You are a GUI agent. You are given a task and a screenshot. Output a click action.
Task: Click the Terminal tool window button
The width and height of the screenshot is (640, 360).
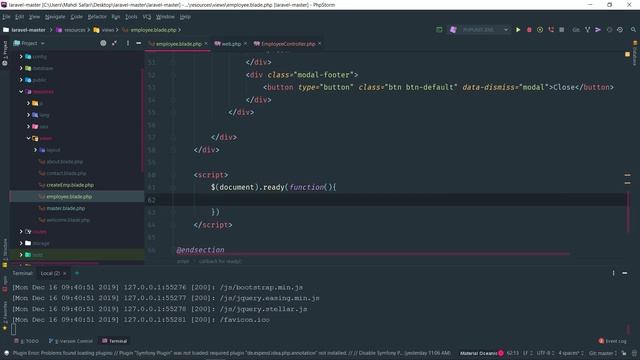pos(115,341)
